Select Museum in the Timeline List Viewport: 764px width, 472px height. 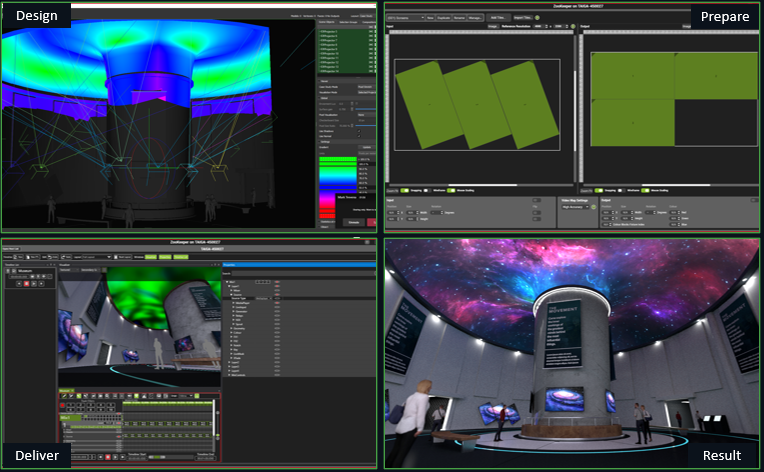coord(25,271)
